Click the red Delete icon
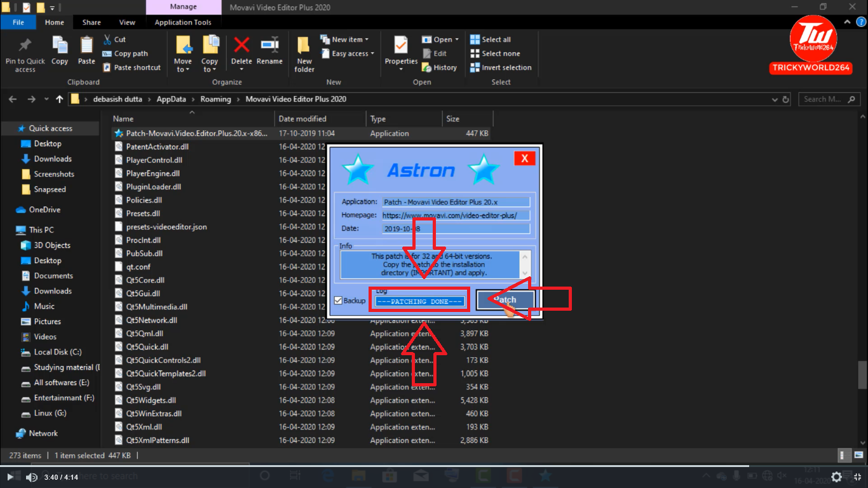The image size is (868, 488). pyautogui.click(x=241, y=45)
